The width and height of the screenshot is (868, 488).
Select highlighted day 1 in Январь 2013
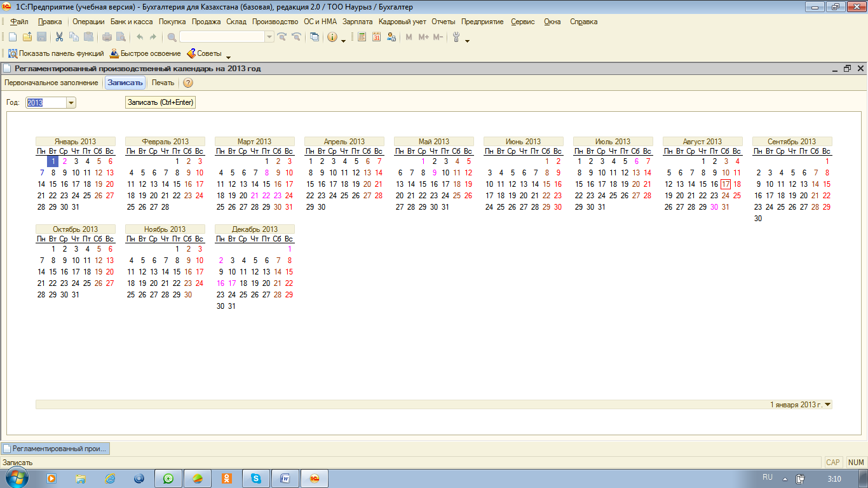click(53, 161)
